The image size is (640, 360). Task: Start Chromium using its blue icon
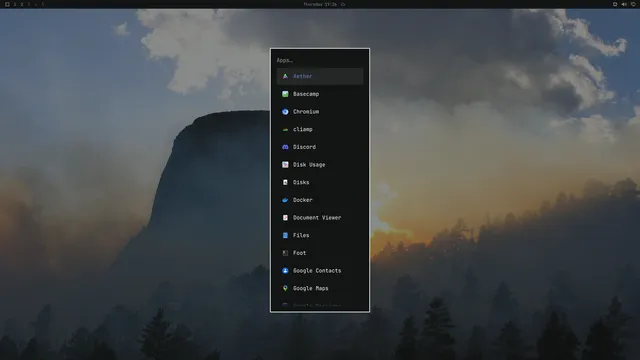[285, 111]
